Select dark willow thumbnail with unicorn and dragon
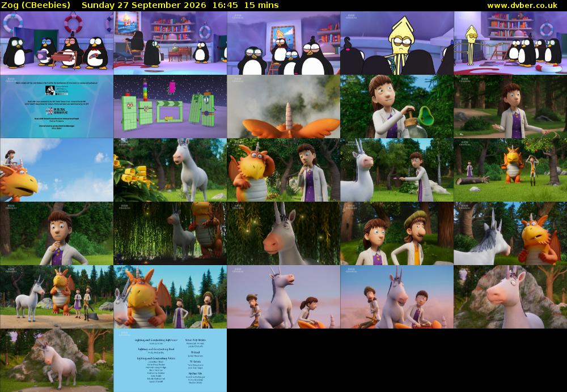Viewport: 567px width, 392px height. coord(170,233)
